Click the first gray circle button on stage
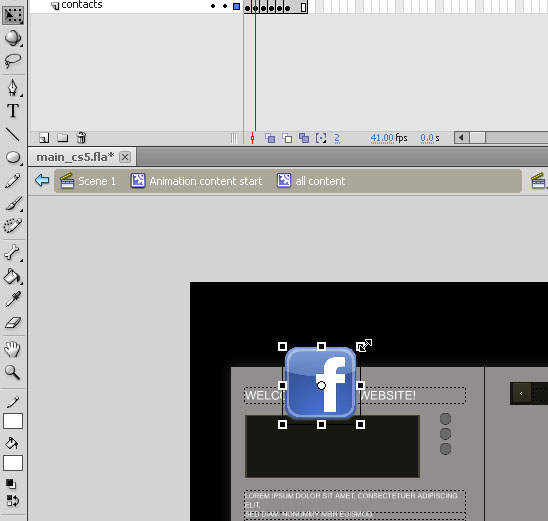Screen dimensions: 548x521 (445, 419)
